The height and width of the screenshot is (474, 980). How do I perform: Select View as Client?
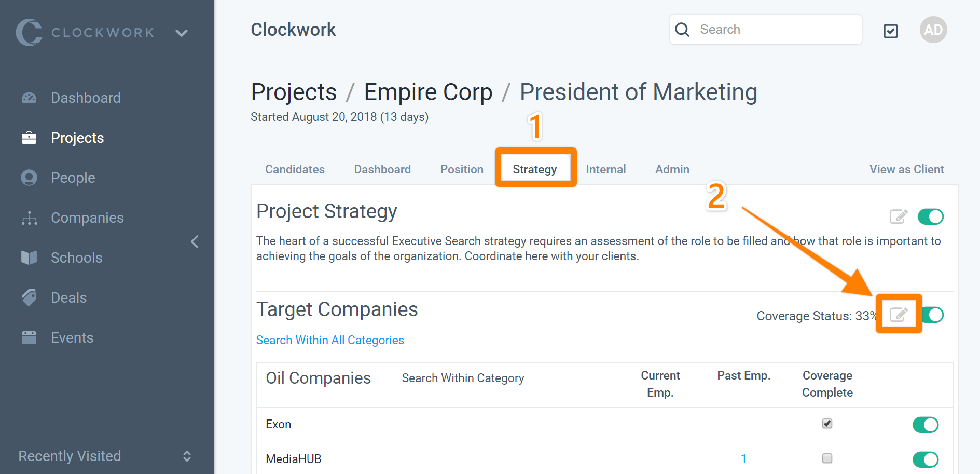(x=906, y=169)
